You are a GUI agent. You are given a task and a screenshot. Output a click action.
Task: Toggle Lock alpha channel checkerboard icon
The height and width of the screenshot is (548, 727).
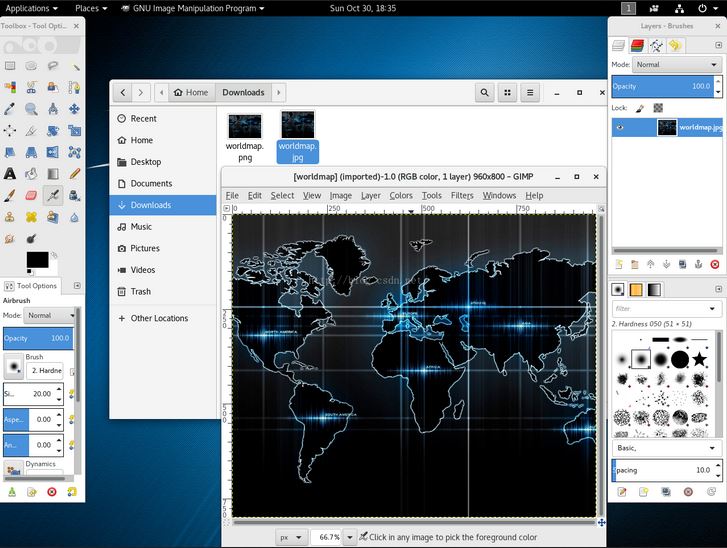pyautogui.click(x=658, y=108)
